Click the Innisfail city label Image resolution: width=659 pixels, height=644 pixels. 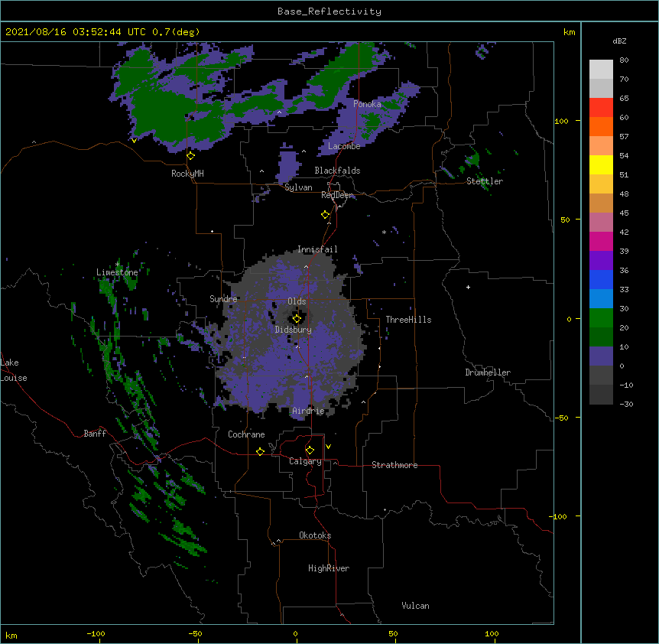(x=317, y=249)
